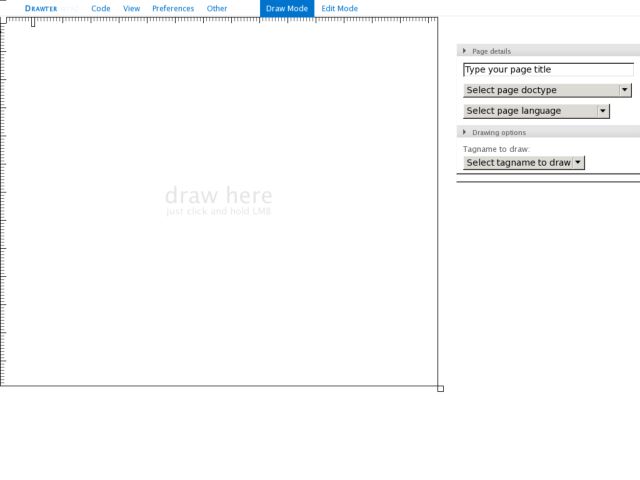Switch to Draw Mode tab
Image resolution: width=640 pixels, height=480 pixels.
287,8
